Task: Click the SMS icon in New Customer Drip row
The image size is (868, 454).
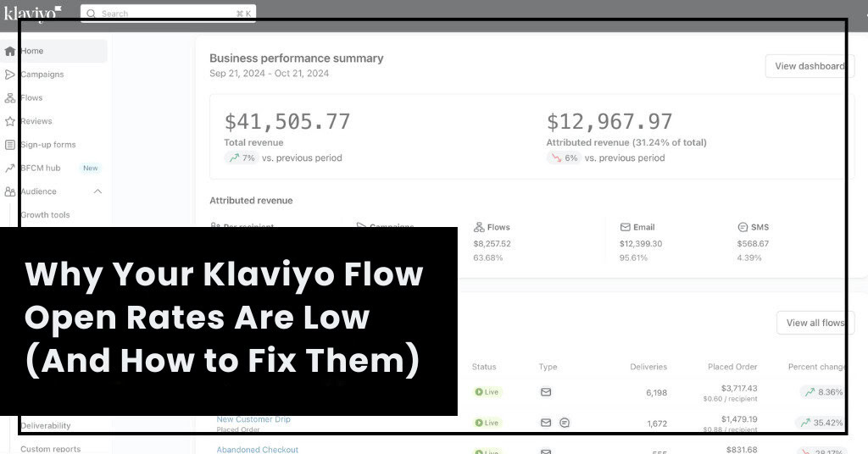Action: [x=565, y=423]
